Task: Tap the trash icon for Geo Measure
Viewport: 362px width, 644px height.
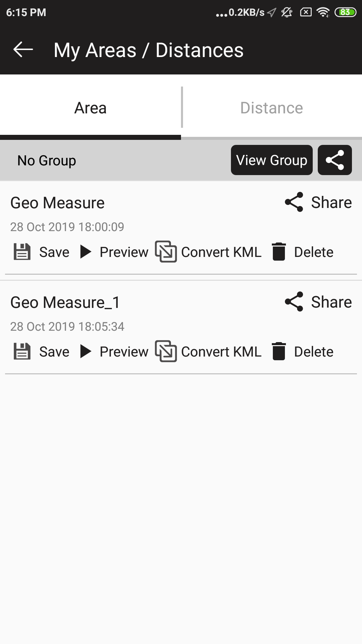Action: pyautogui.click(x=279, y=252)
